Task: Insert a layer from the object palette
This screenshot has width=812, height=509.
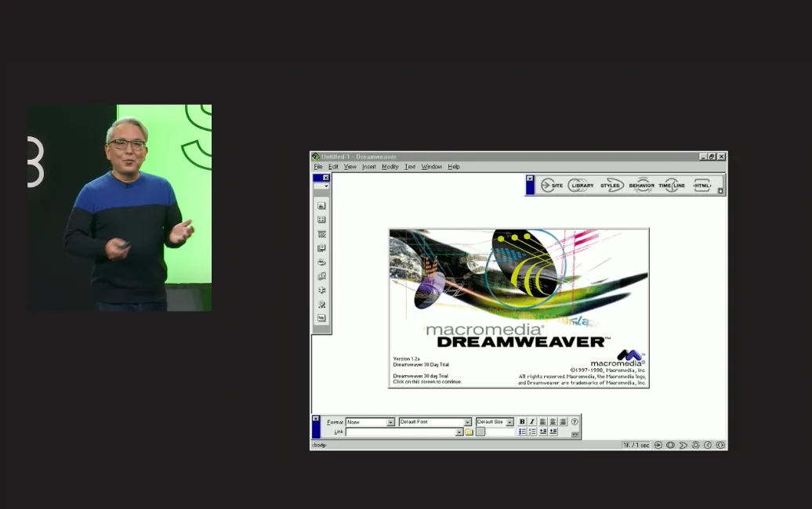Action: point(321,247)
